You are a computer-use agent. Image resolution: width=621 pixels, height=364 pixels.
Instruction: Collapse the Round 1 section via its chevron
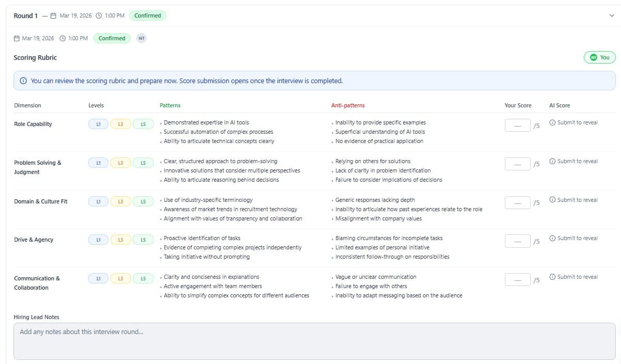611,15
